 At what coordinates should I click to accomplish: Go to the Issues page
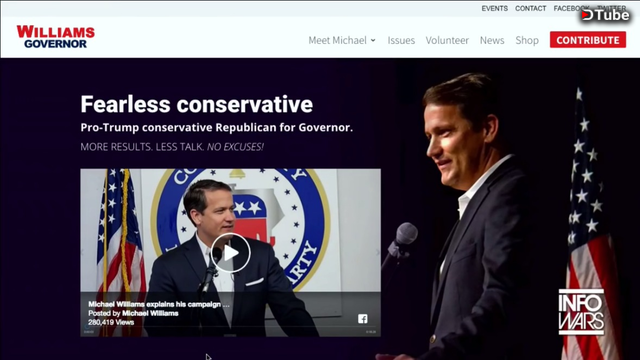point(401,40)
